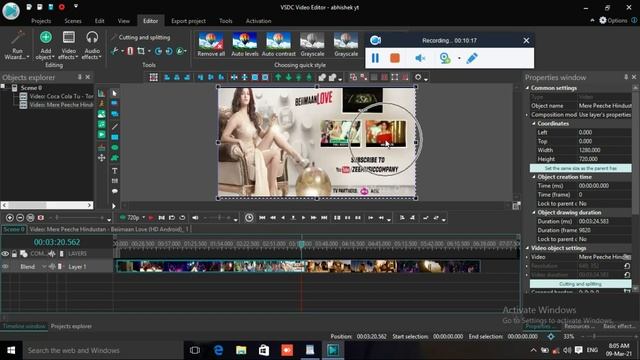This screenshot has width=640, height=360.
Task: Apply the Remove all quick style
Action: click(211, 44)
